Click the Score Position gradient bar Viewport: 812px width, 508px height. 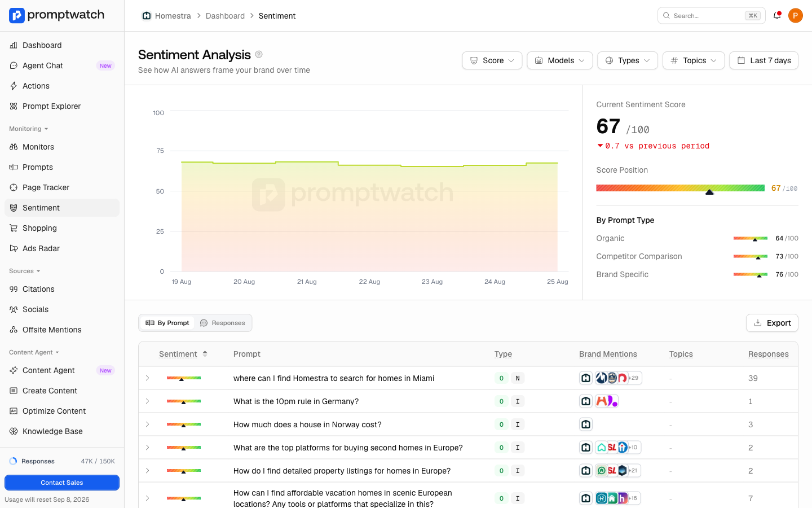point(680,189)
